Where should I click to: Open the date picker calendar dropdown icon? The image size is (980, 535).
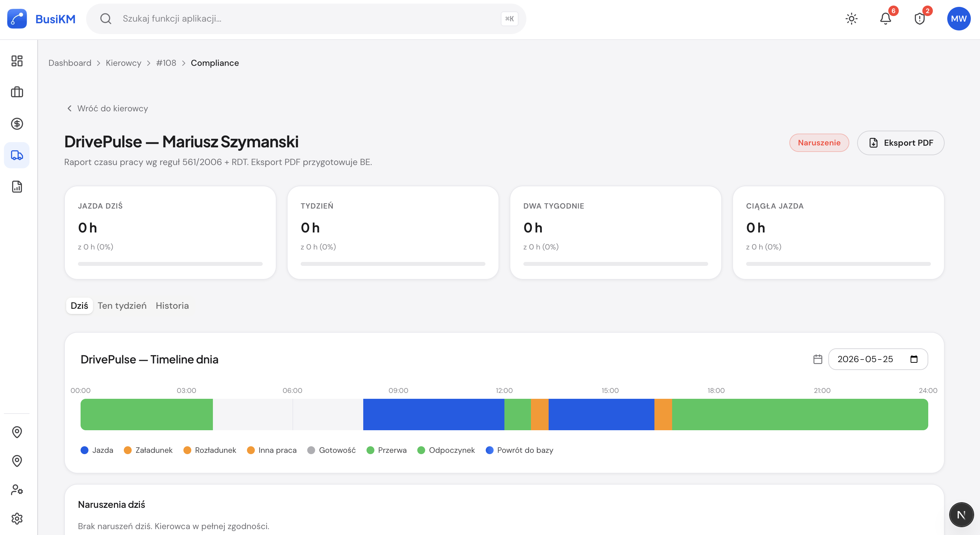(x=914, y=359)
